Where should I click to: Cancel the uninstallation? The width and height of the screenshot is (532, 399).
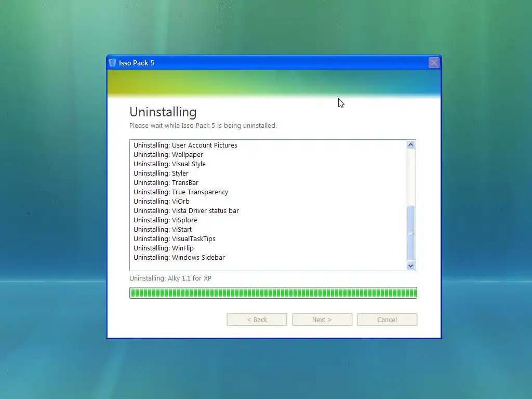tap(387, 320)
